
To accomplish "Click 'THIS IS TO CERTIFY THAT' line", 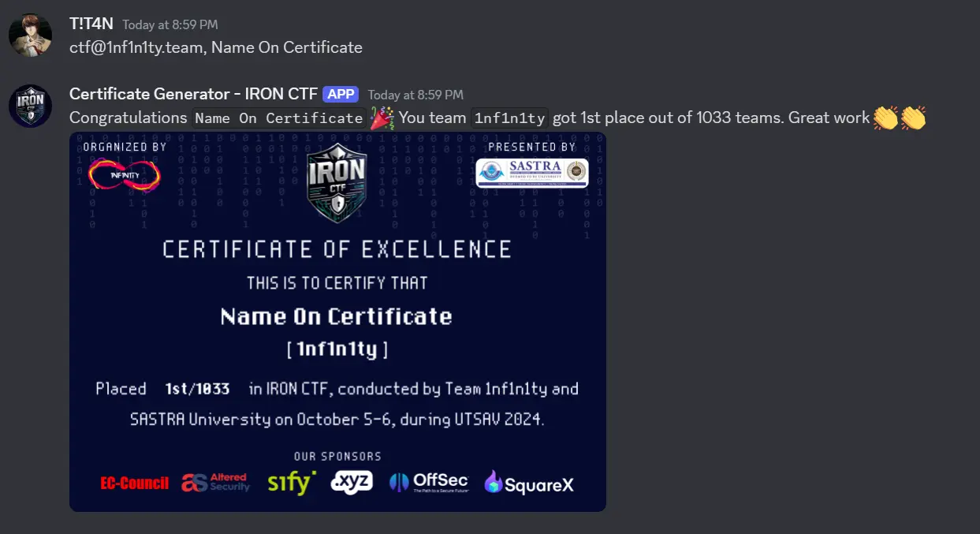I will pos(337,283).
